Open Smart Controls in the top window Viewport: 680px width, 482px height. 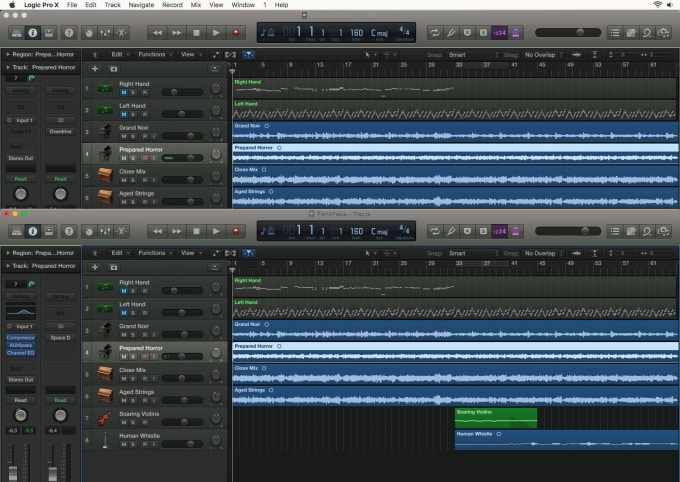89,33
